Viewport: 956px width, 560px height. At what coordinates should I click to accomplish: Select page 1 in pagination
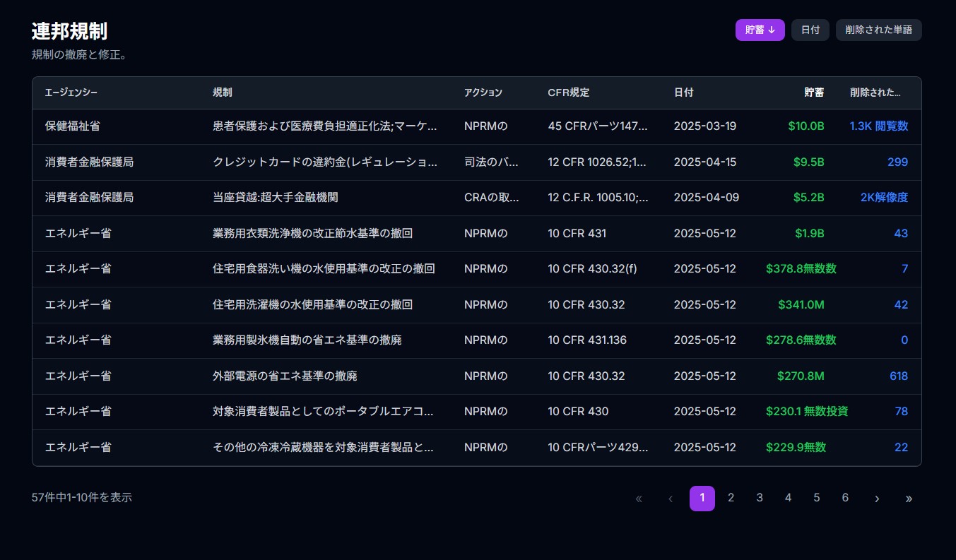[702, 498]
